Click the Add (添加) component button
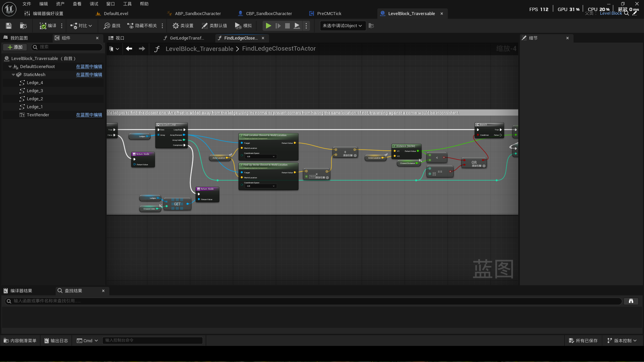The image size is (644, 362). coord(15,47)
